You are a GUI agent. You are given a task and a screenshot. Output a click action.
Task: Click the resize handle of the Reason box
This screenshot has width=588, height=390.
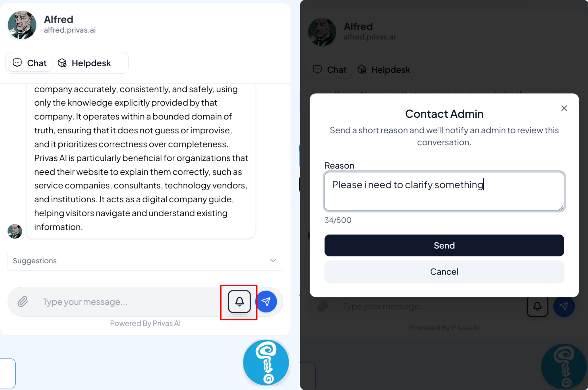(x=561, y=208)
